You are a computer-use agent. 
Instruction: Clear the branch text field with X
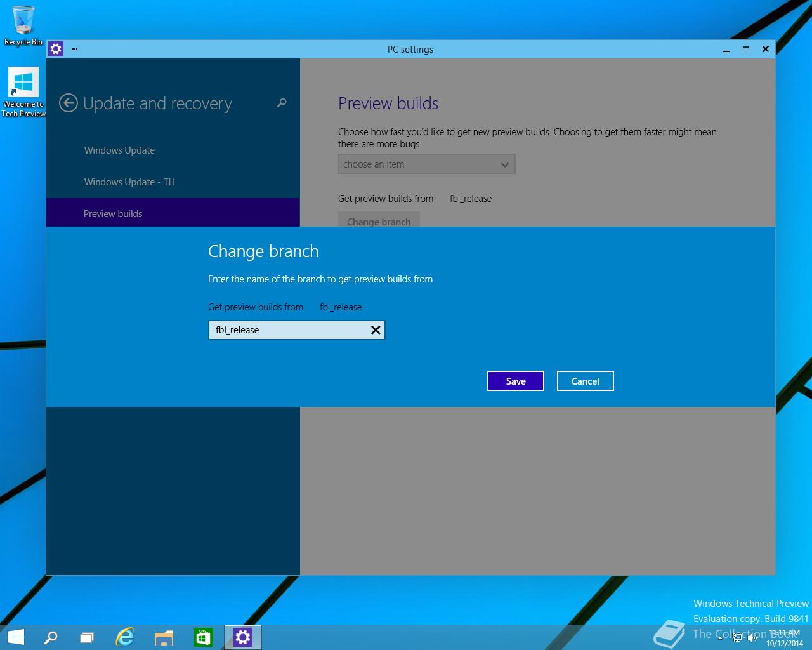(376, 330)
